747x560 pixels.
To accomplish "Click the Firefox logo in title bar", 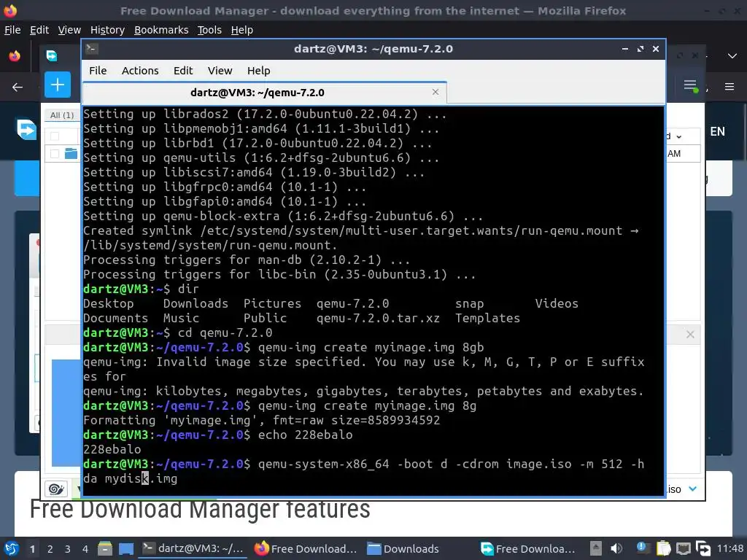I will [10, 10].
